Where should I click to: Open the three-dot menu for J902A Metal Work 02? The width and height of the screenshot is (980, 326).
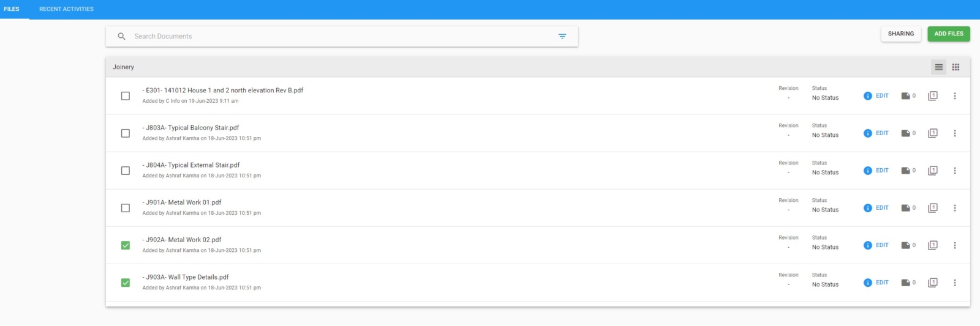954,245
